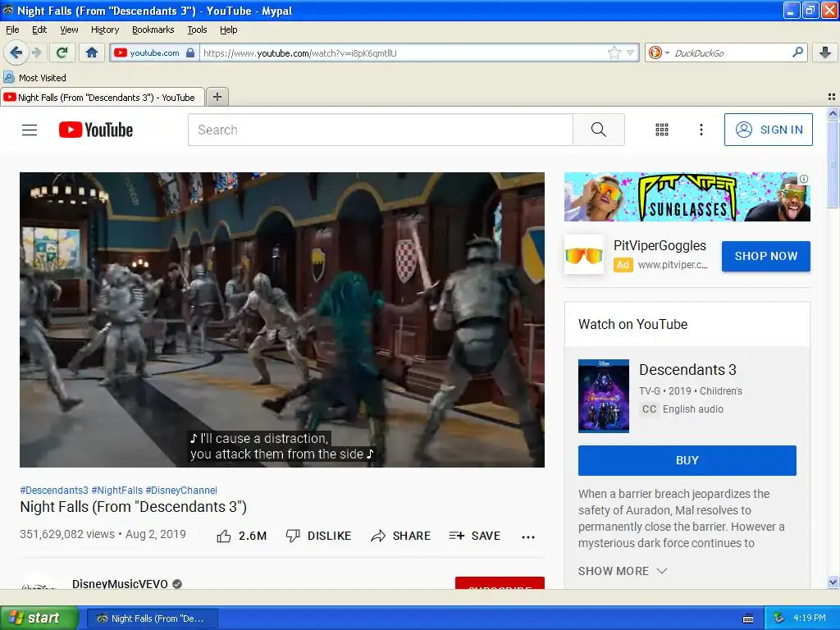List all tabs button
Screen dimensions: 840x630
(832, 97)
